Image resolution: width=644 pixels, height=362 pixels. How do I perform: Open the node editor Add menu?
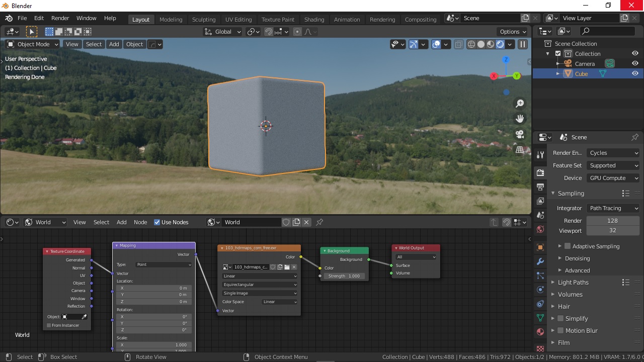[x=122, y=222]
